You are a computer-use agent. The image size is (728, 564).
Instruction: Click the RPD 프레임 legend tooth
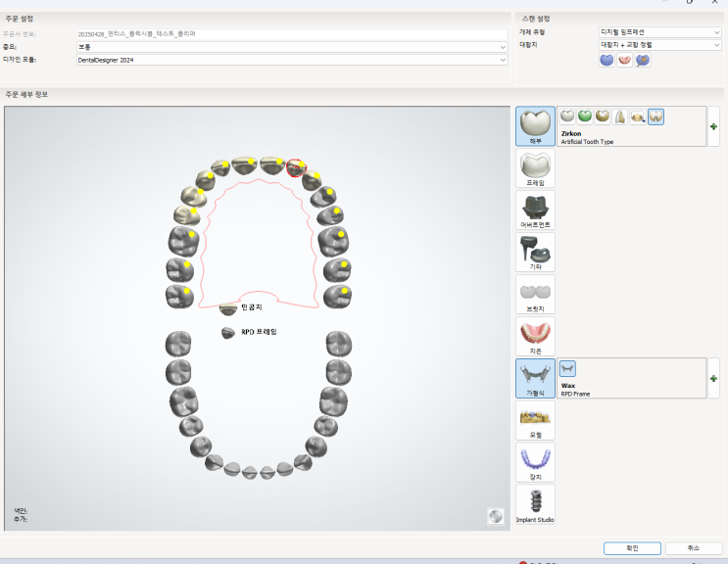pyautogui.click(x=228, y=333)
